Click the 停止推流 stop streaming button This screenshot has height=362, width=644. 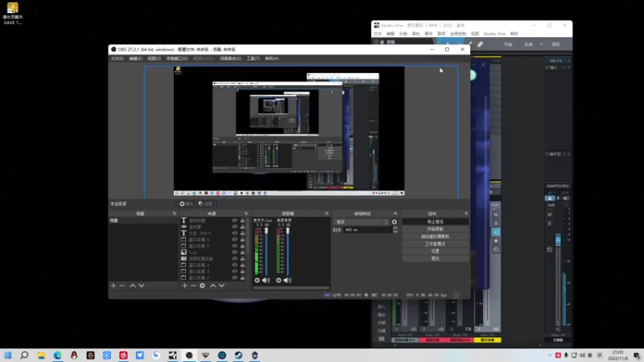click(436, 222)
